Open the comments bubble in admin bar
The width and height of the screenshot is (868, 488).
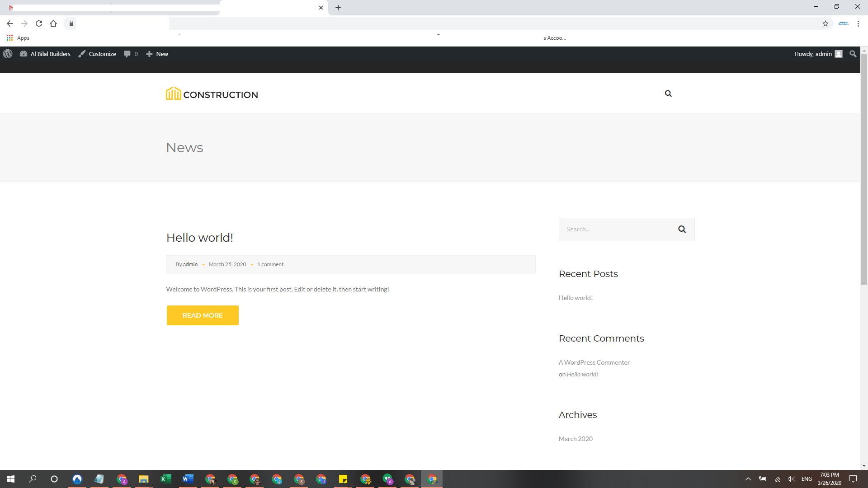coord(130,54)
